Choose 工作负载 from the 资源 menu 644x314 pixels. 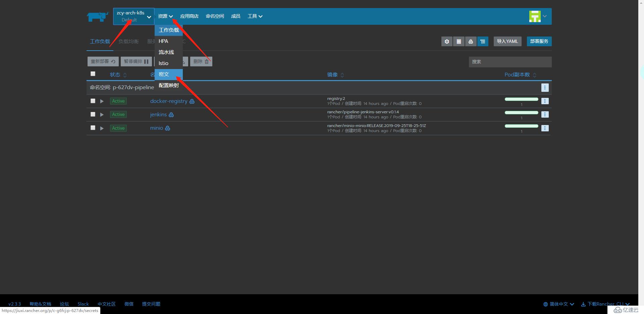pos(169,30)
